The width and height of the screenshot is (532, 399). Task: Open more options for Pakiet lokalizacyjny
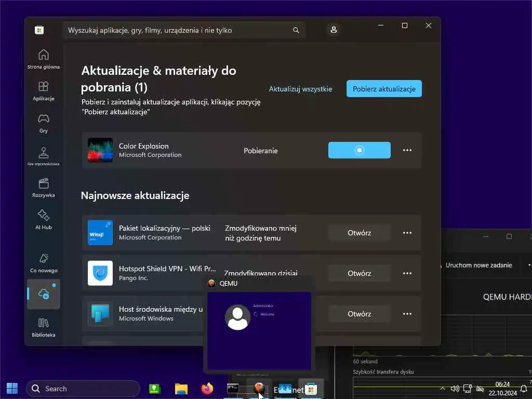point(407,233)
